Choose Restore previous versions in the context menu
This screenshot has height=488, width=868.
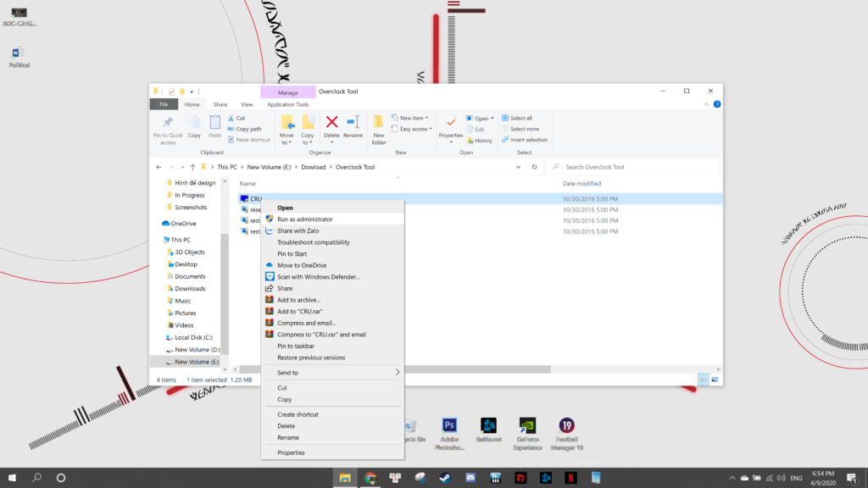(x=332, y=358)
